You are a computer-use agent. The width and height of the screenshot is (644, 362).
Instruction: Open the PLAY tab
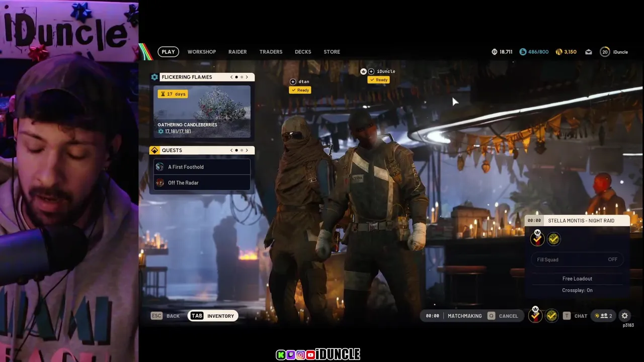coord(168,52)
